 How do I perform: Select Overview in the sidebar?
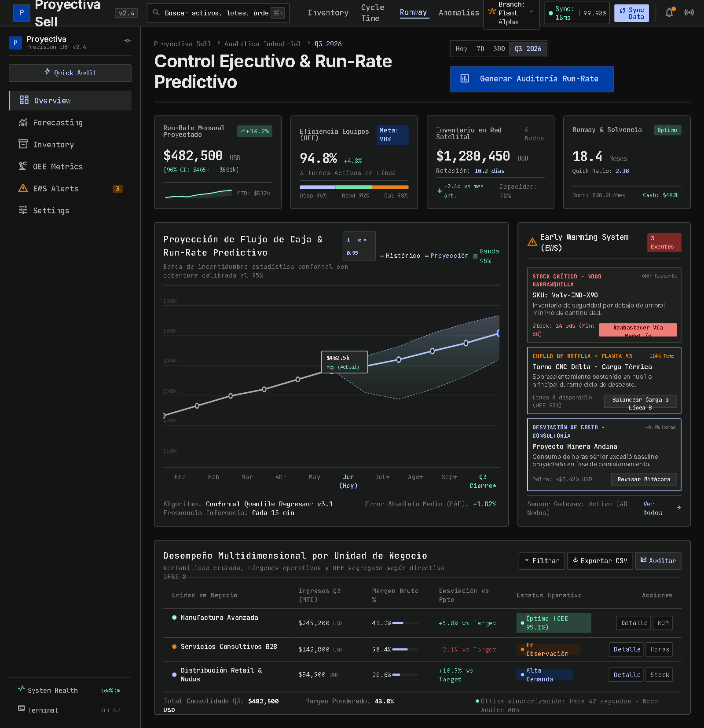70,101
